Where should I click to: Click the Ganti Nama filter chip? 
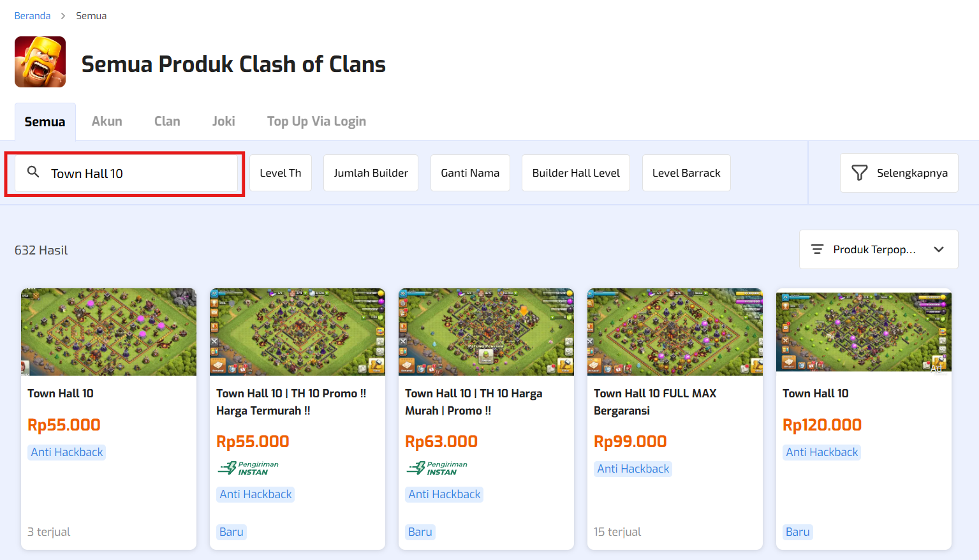pos(470,173)
